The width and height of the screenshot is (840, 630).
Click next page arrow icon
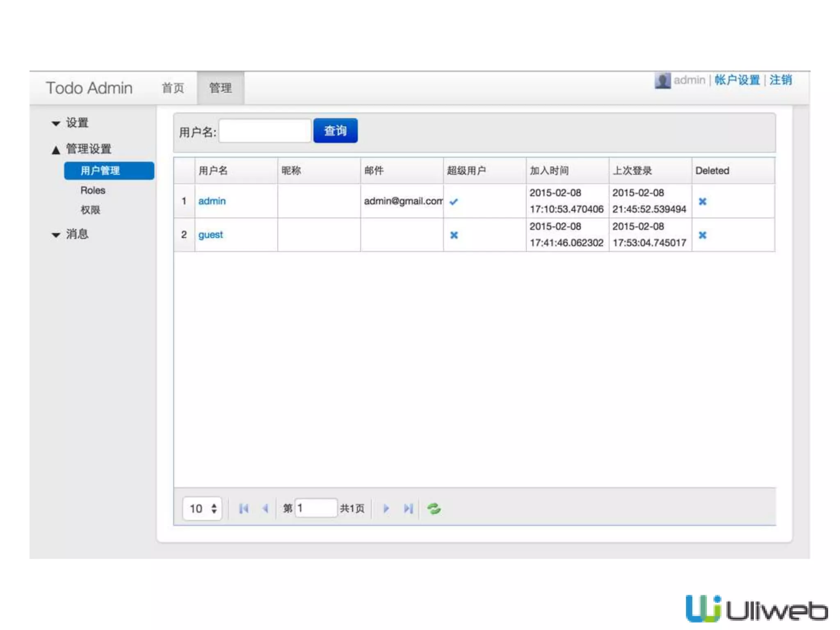coord(386,509)
